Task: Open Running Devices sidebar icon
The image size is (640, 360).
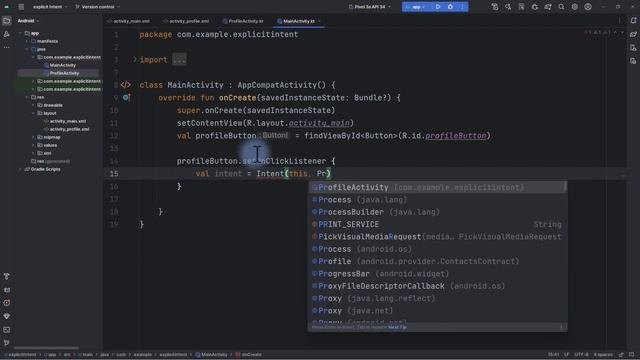Action: click(633, 48)
